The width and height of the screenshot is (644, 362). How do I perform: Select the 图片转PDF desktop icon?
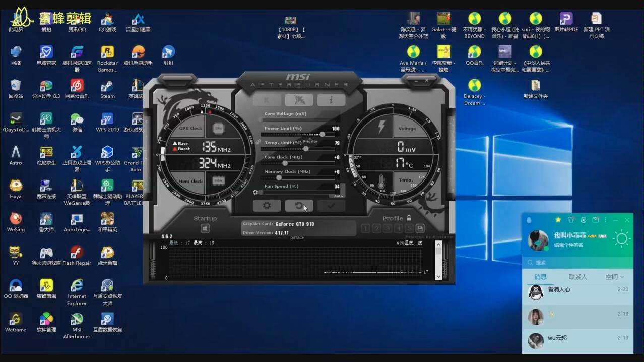[566, 22]
